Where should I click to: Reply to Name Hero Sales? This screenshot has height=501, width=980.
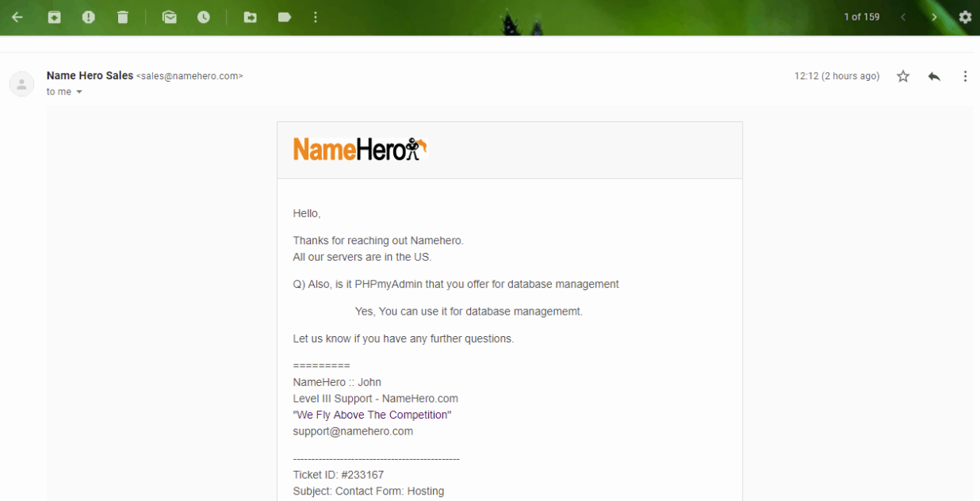tap(934, 76)
